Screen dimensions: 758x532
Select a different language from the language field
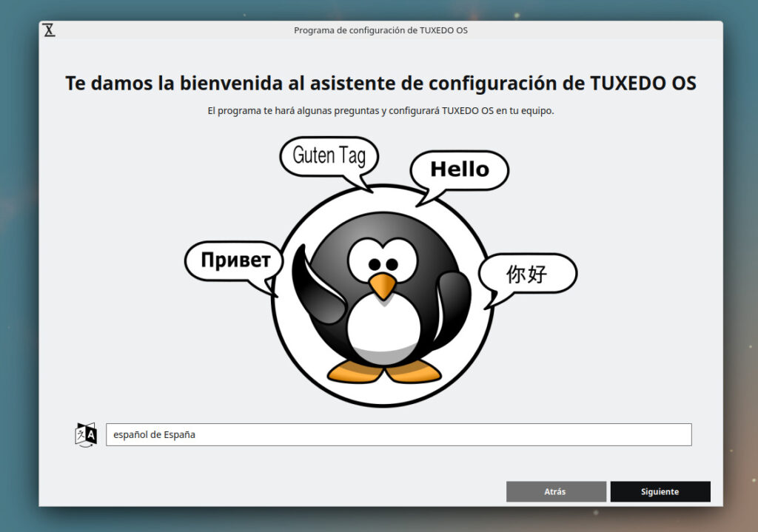(x=398, y=434)
